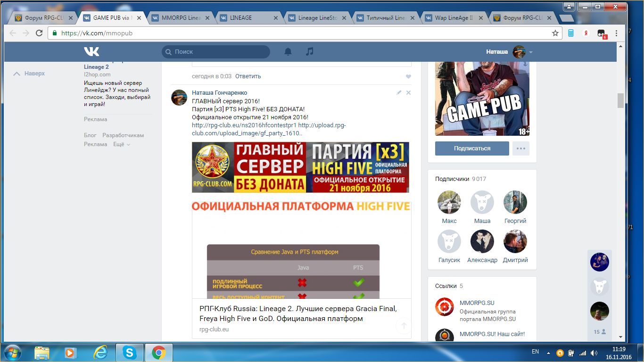Close the LINEAGE tab
Image resolution: width=644 pixels, height=362 pixels.
point(275,18)
